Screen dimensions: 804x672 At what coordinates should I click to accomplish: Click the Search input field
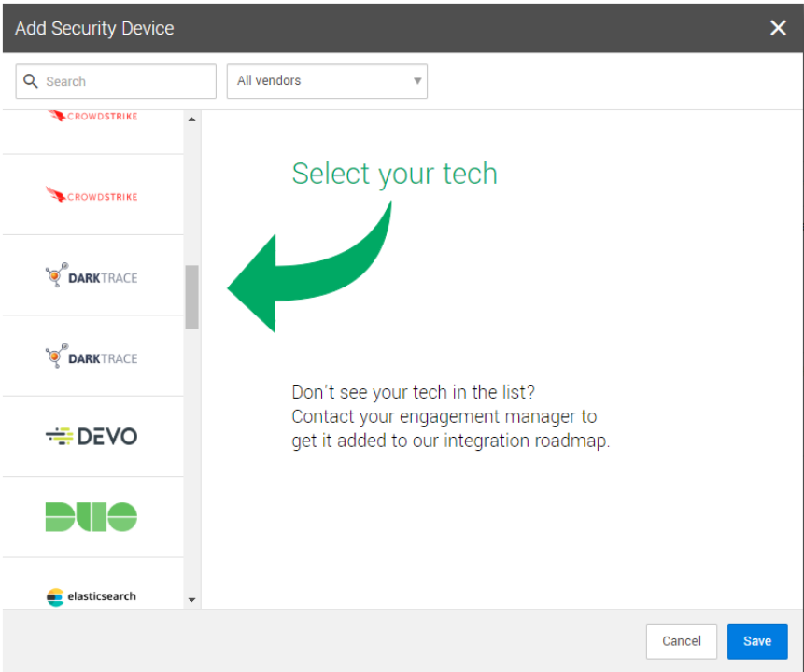pos(116,81)
